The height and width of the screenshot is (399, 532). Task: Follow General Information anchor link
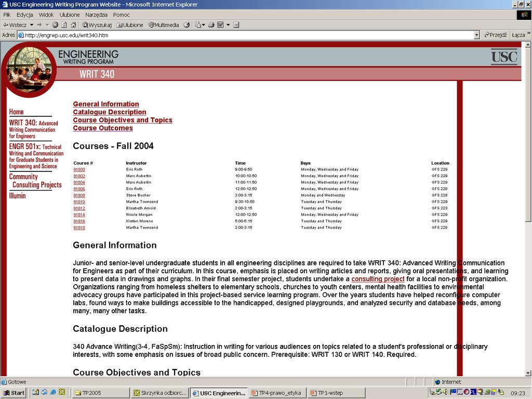pyautogui.click(x=106, y=104)
